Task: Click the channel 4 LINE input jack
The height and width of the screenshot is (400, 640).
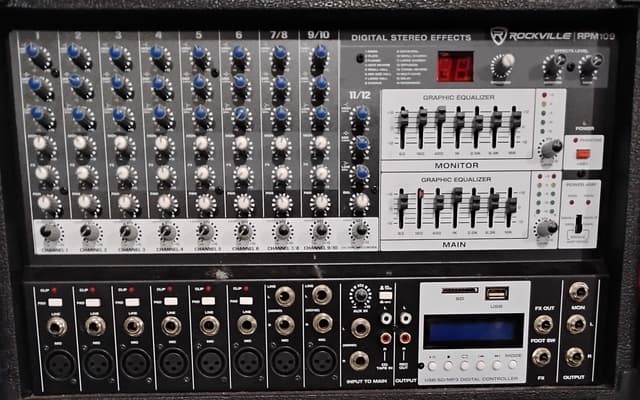Action: (172, 326)
